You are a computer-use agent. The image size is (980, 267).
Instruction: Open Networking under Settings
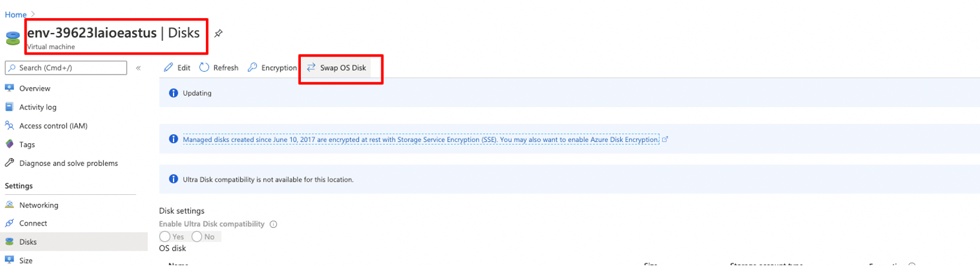point(38,205)
